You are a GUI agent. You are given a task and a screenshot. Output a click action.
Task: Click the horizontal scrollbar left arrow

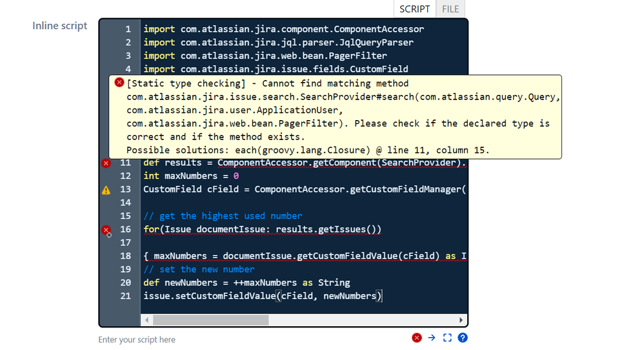(x=146, y=320)
